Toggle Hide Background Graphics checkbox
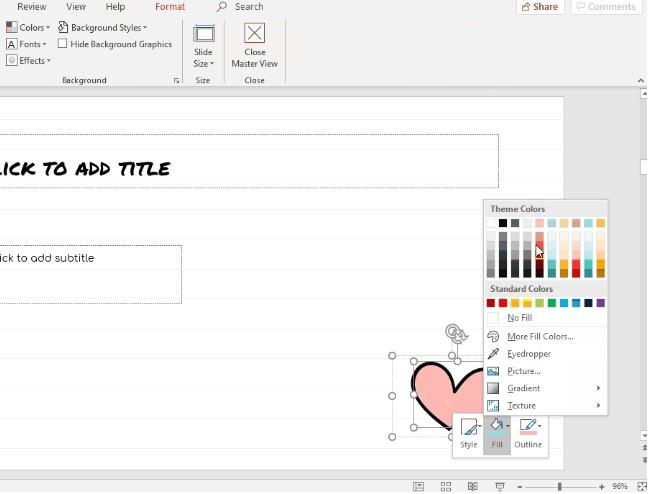 point(62,44)
